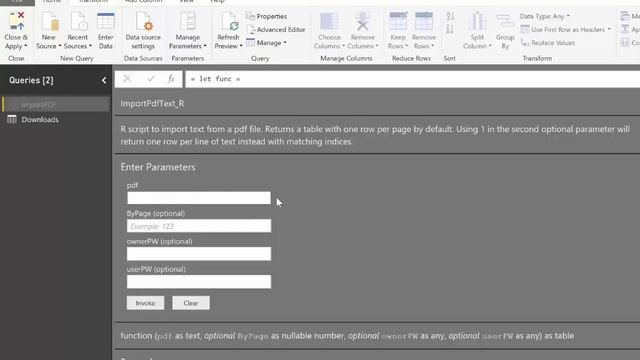The width and height of the screenshot is (640, 360).
Task: Click the Recent Sources icon
Action: [x=78, y=21]
